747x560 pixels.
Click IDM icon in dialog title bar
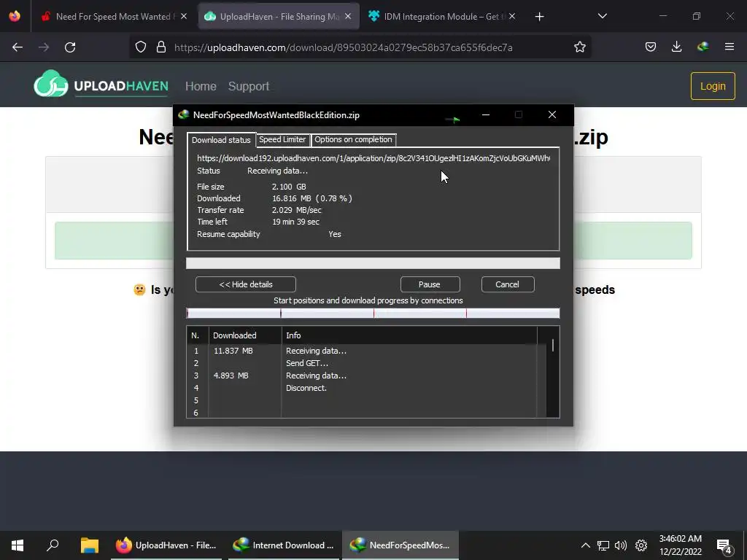click(x=183, y=114)
